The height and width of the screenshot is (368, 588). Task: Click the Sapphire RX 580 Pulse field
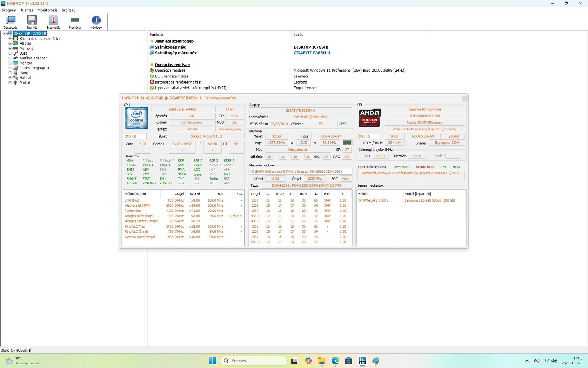pyautogui.click(x=425, y=109)
